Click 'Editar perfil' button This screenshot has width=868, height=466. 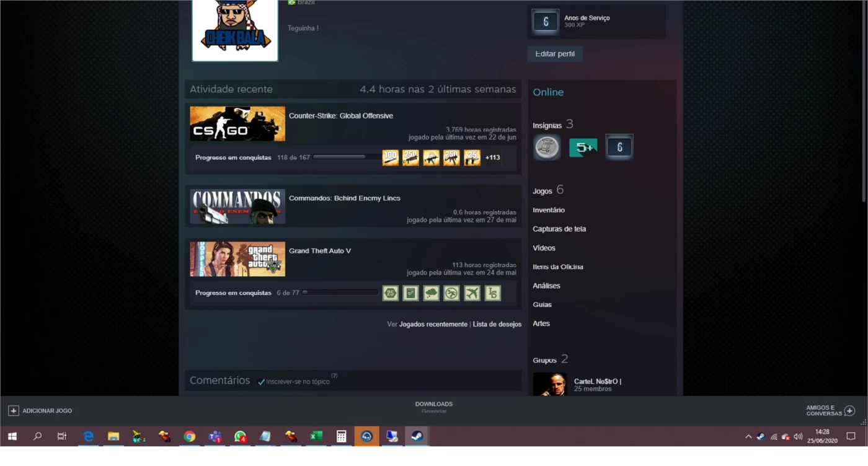tap(555, 54)
